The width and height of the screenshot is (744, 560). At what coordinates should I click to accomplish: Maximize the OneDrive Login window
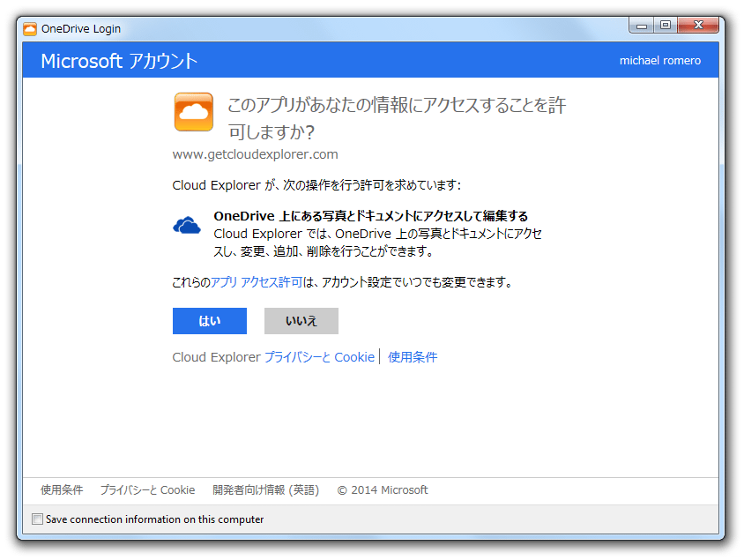pyautogui.click(x=666, y=26)
